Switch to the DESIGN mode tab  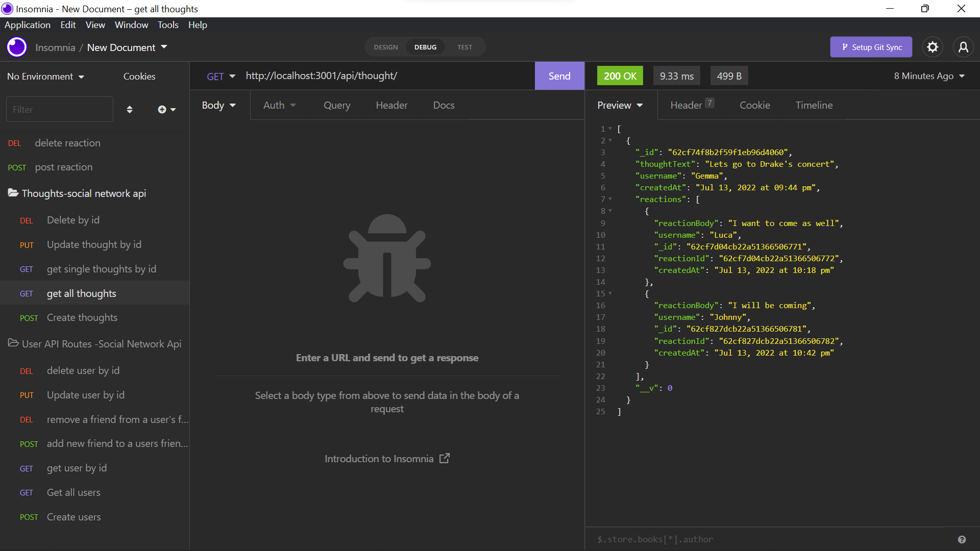tap(385, 47)
